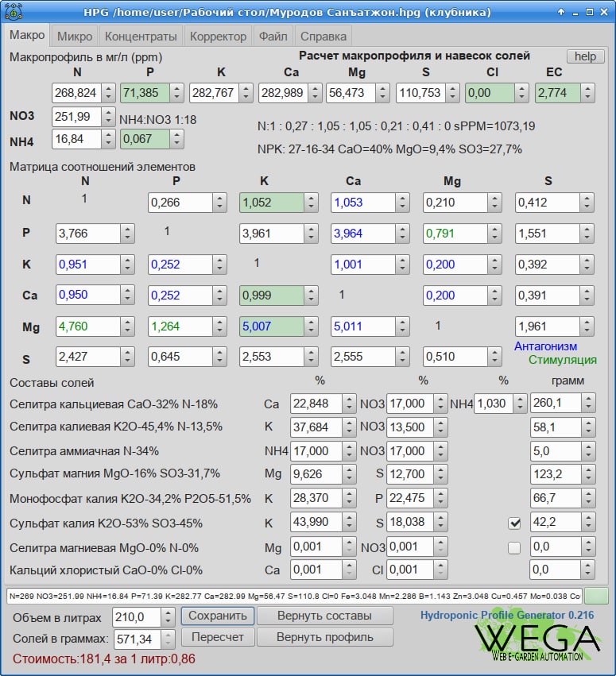Image resolution: width=616 pixels, height=676 pixels.
Task: Click the P:Mg ratio matrix field 0,791
Action: [x=455, y=234]
